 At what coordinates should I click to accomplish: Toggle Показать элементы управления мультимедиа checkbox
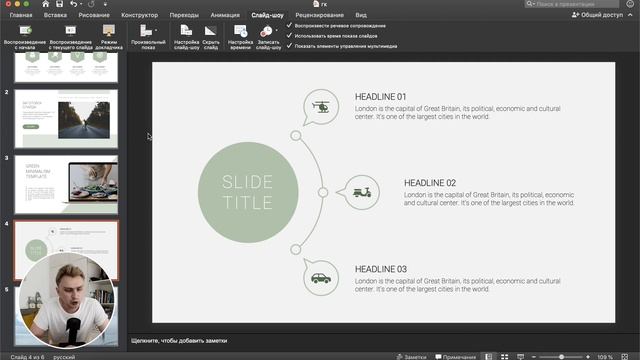pyautogui.click(x=289, y=46)
